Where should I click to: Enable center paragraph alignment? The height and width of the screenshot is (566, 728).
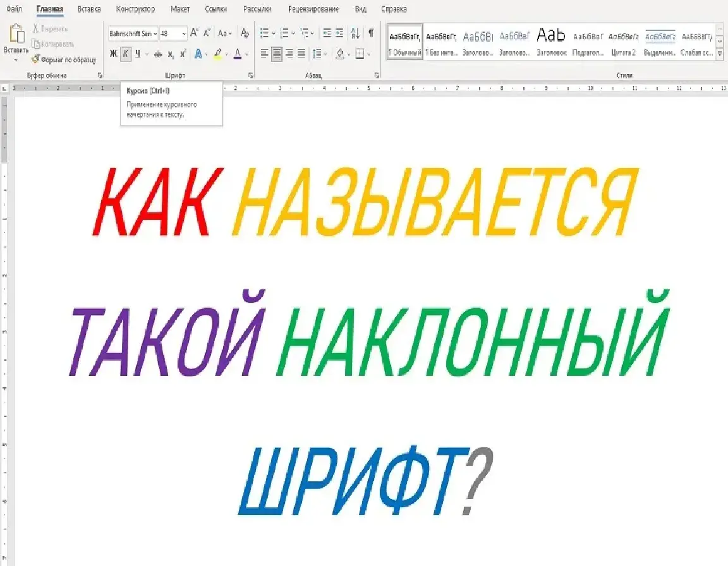click(x=277, y=54)
